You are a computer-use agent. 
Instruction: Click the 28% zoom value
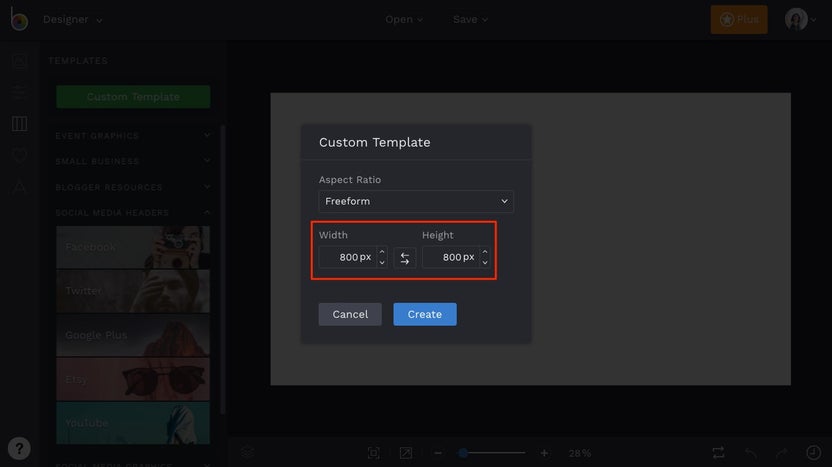[580, 453]
